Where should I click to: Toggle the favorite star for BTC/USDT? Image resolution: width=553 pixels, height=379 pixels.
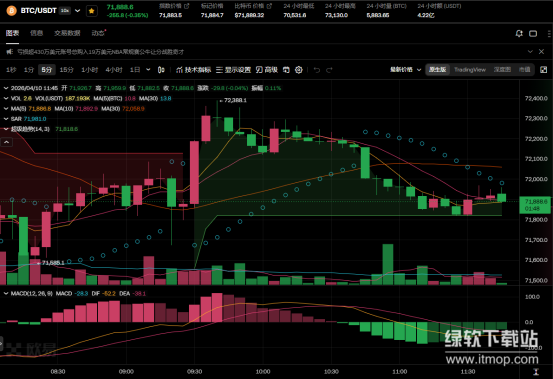click(91, 11)
